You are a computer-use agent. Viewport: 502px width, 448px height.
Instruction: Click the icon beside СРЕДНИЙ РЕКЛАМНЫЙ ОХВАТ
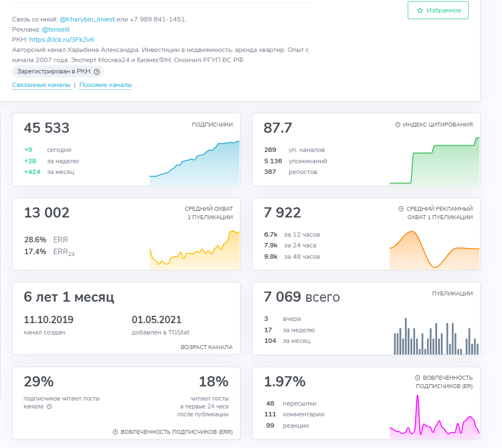[x=401, y=209]
